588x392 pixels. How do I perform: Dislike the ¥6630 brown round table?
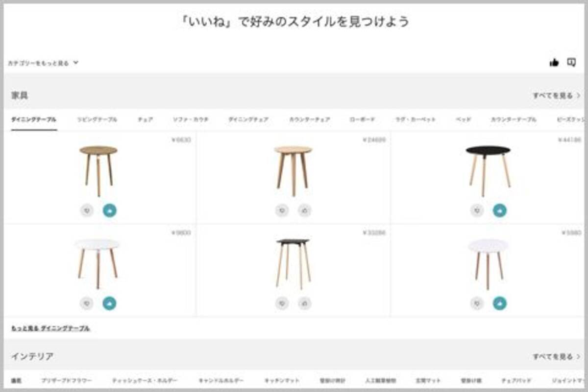point(87,210)
